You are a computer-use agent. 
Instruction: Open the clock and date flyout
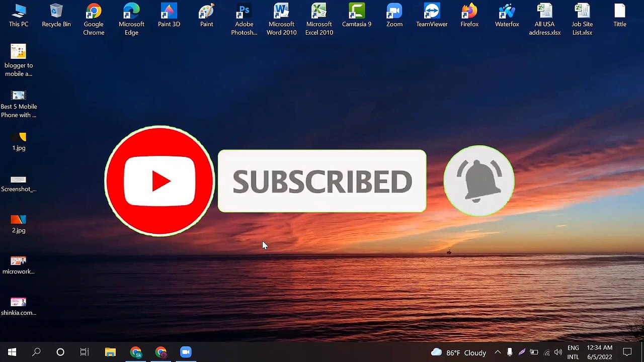(599, 352)
